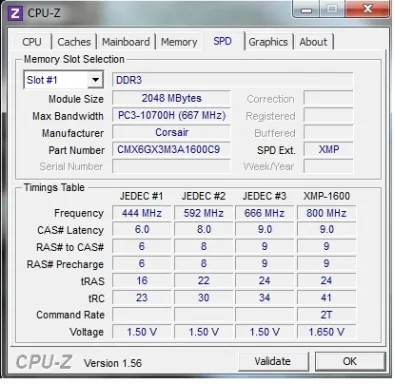Image resolution: width=394 pixels, height=384 pixels.
Task: Click the Memory Slot Selection group label
Action: point(74,59)
